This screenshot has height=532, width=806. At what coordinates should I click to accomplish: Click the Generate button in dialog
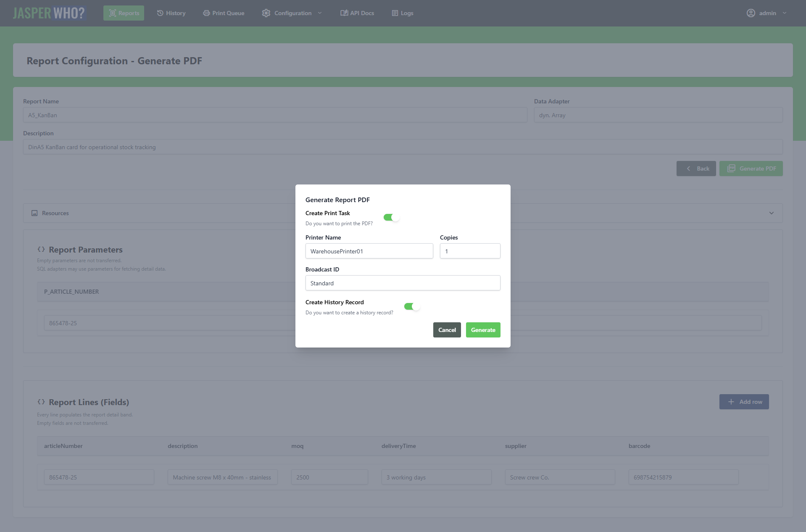click(x=483, y=330)
